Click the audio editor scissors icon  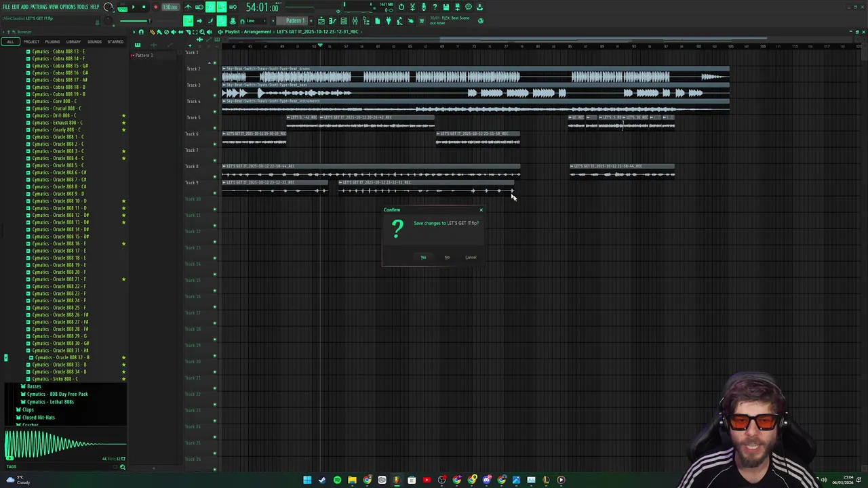point(412,7)
